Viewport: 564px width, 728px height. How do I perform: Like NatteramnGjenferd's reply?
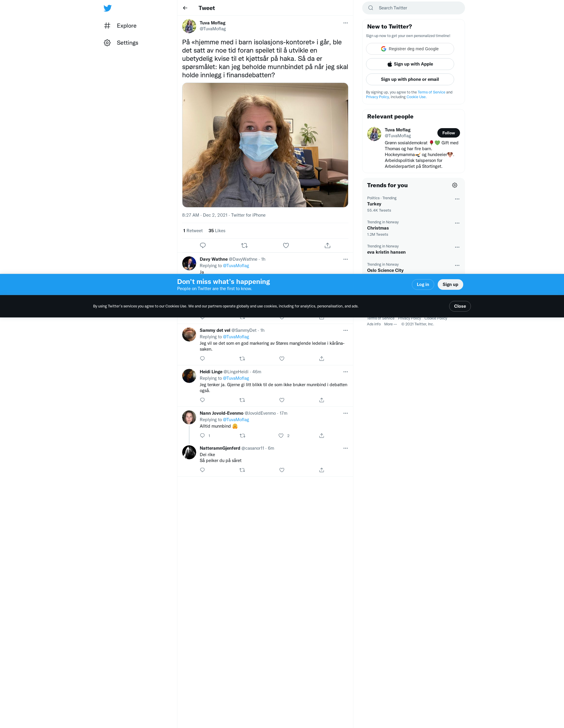point(282,470)
